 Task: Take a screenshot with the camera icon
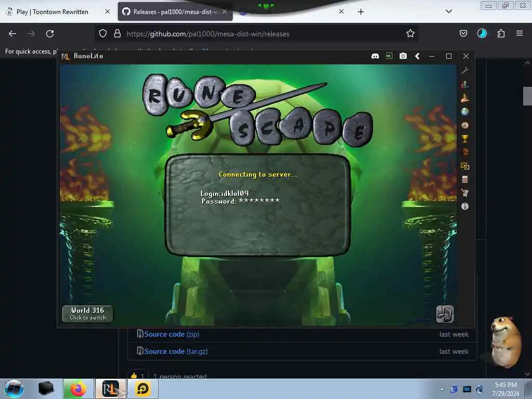[403, 56]
